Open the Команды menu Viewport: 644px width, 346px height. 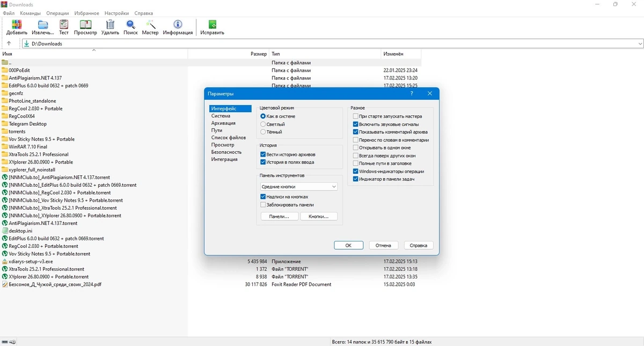pyautogui.click(x=30, y=13)
